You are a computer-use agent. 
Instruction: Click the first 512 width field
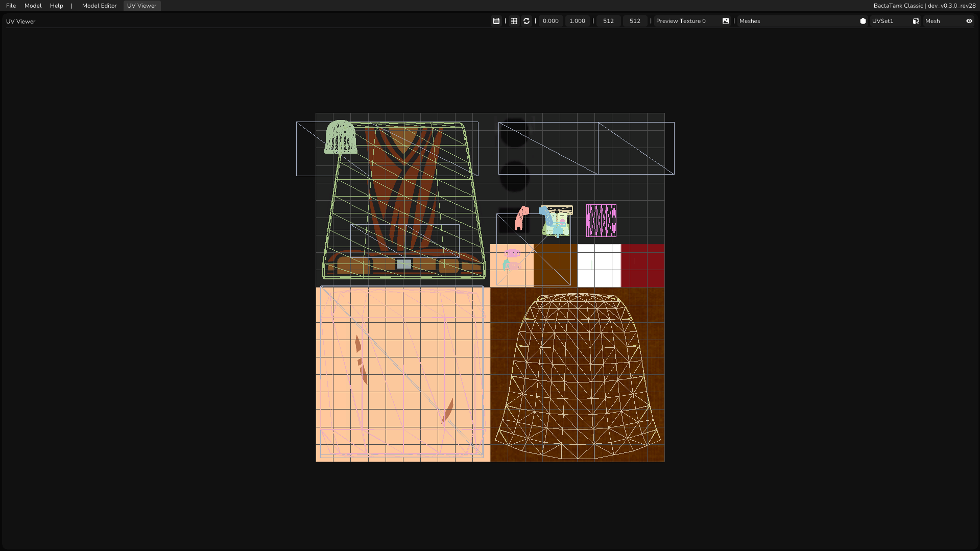point(608,21)
